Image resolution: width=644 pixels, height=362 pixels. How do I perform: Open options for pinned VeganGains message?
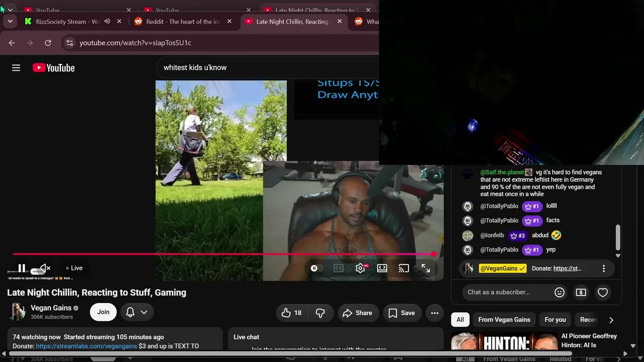[x=604, y=268]
